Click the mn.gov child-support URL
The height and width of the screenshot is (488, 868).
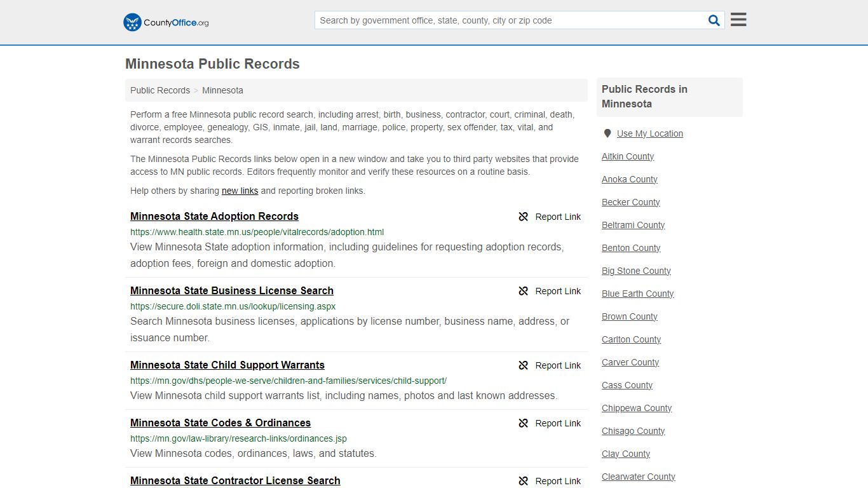[288, 381]
